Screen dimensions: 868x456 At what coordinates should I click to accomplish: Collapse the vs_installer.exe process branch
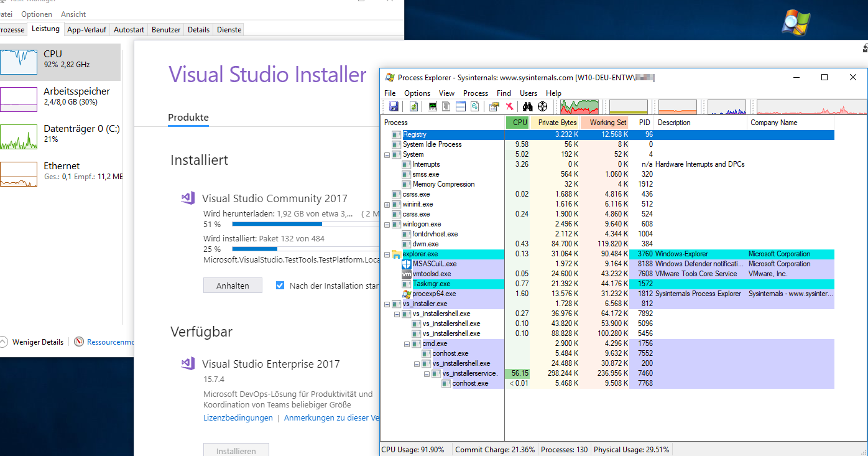(x=387, y=303)
